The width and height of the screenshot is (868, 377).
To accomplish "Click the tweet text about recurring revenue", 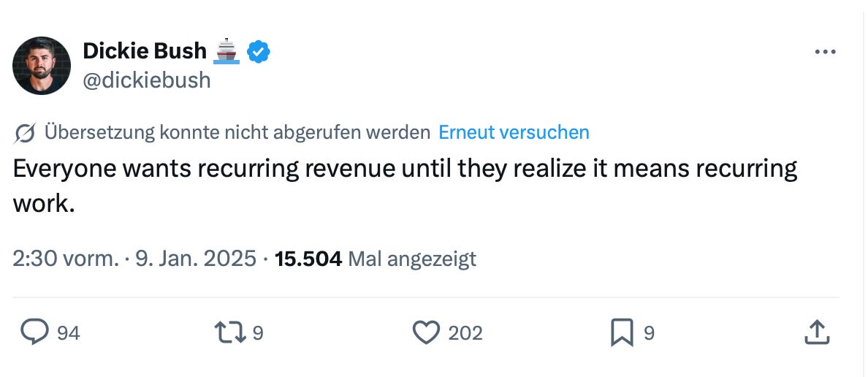I will click(406, 186).
